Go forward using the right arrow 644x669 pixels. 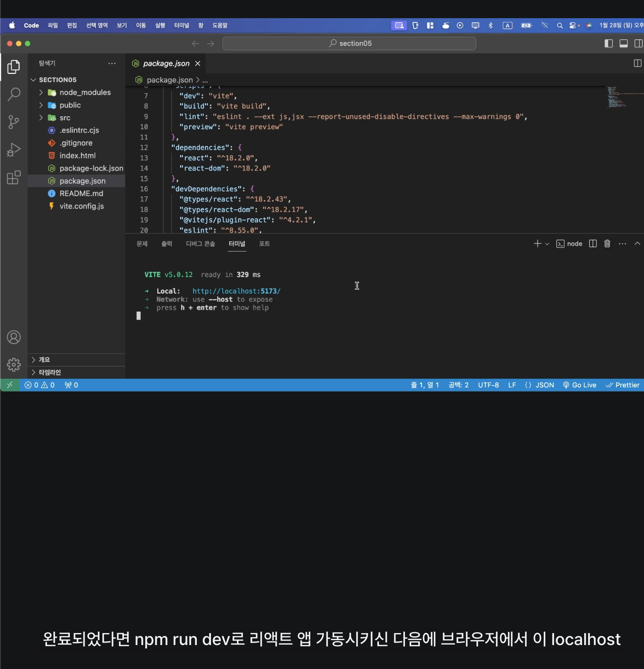[211, 44]
